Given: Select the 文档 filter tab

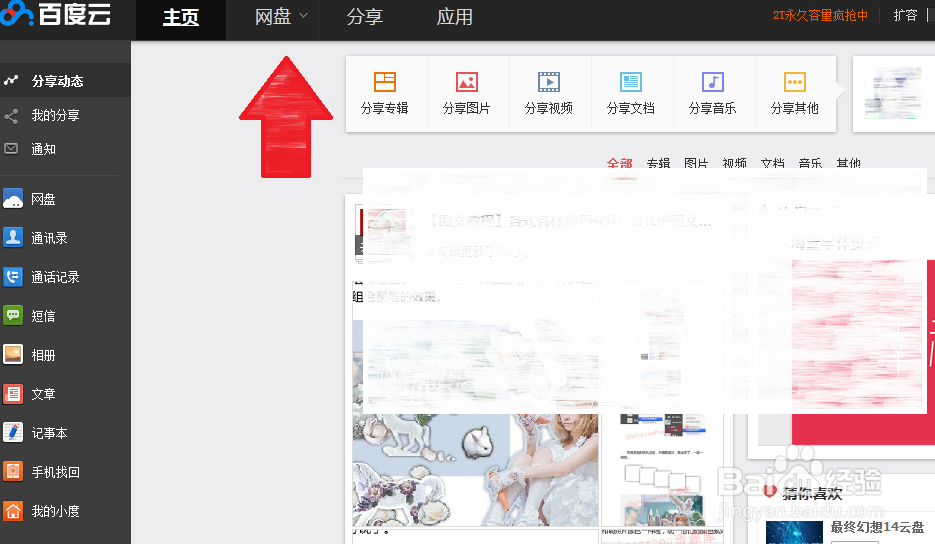Looking at the screenshot, I should (772, 163).
